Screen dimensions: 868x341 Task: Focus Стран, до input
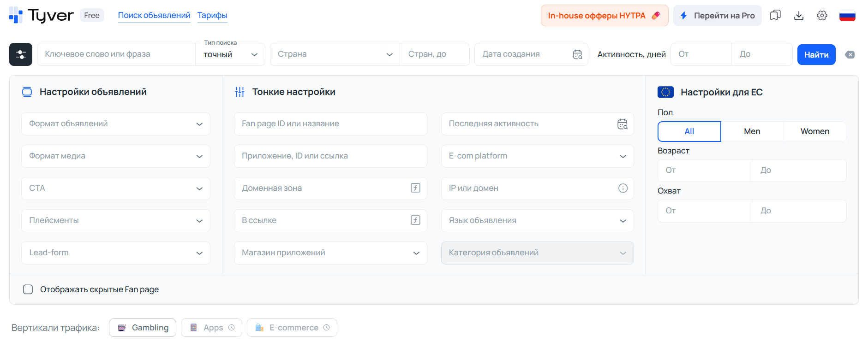(x=435, y=54)
